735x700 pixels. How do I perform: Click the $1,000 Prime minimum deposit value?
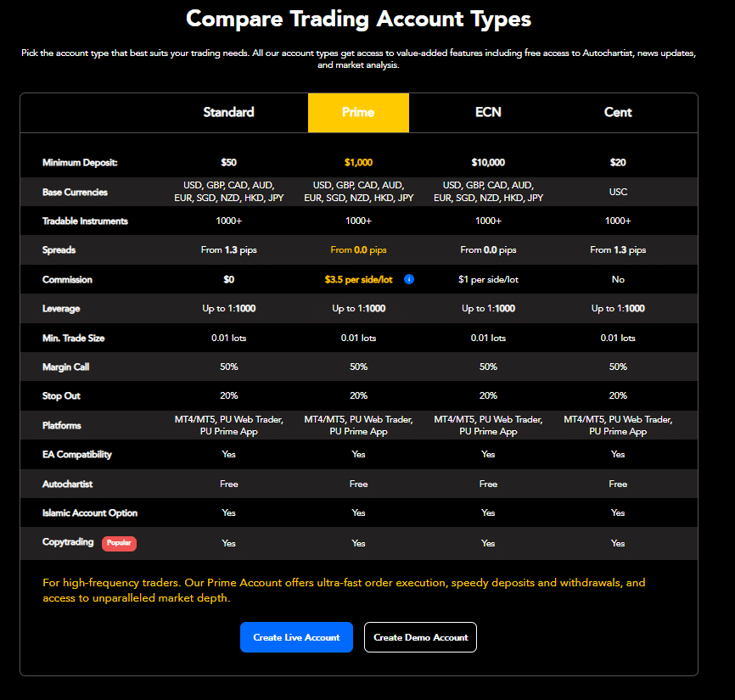tap(359, 163)
